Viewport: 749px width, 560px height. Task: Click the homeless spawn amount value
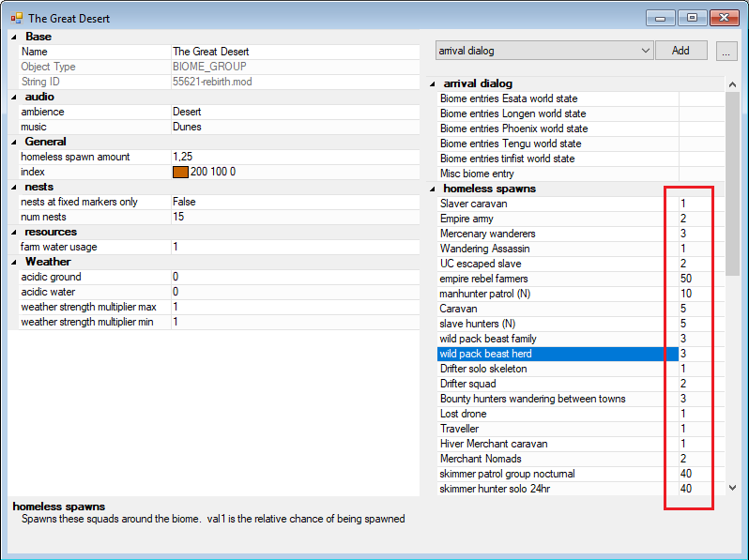click(296, 157)
